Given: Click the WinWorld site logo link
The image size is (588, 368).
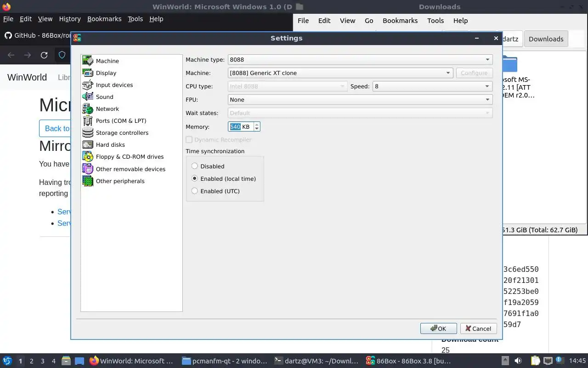Looking at the screenshot, I should pos(27,77).
